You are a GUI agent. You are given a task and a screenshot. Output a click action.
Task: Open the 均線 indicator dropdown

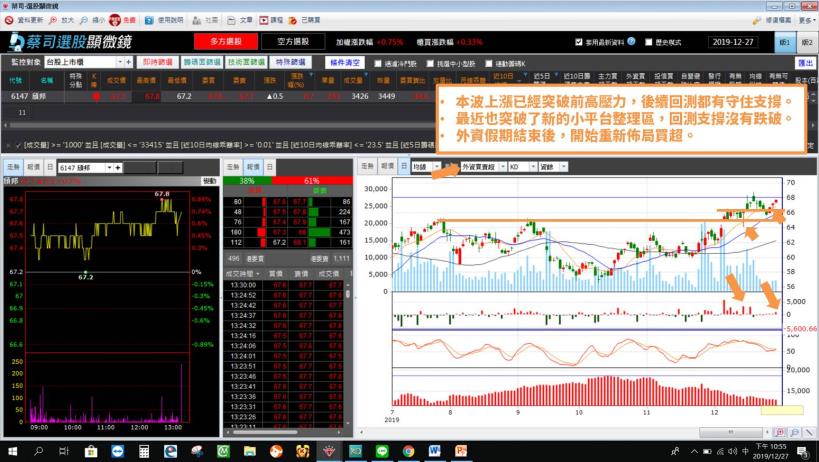click(x=437, y=167)
